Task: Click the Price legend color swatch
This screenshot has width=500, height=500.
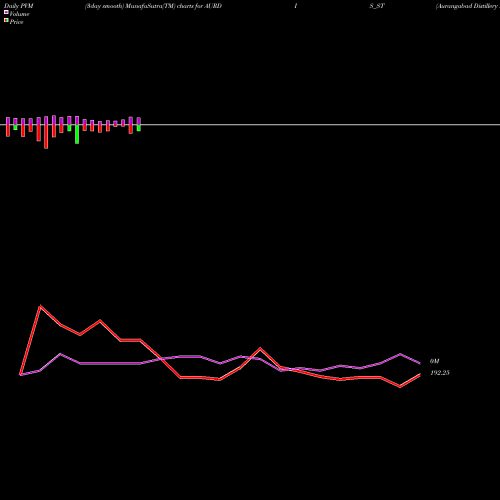Action: 6,20
